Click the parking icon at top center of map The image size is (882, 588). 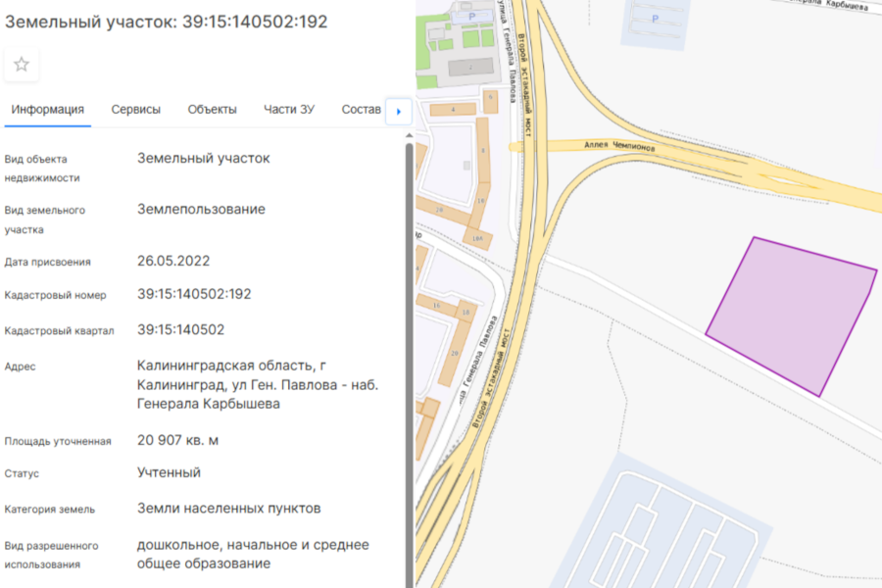pyautogui.click(x=656, y=19)
